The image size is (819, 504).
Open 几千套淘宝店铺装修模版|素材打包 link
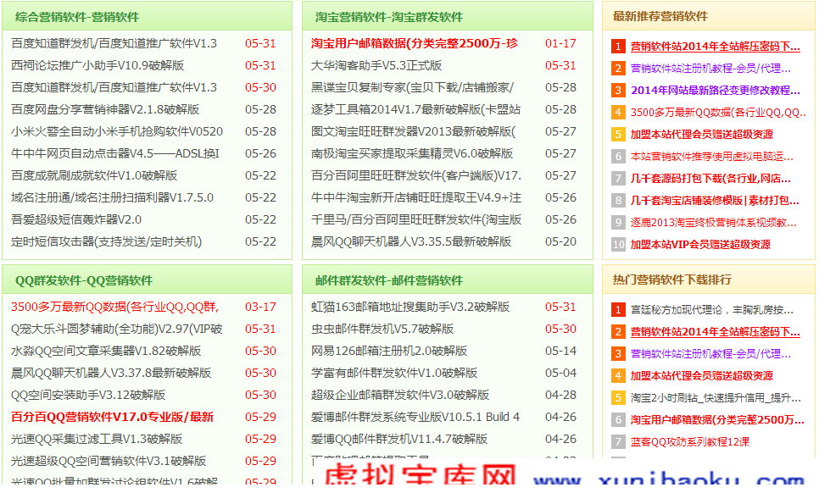pyautogui.click(x=715, y=201)
